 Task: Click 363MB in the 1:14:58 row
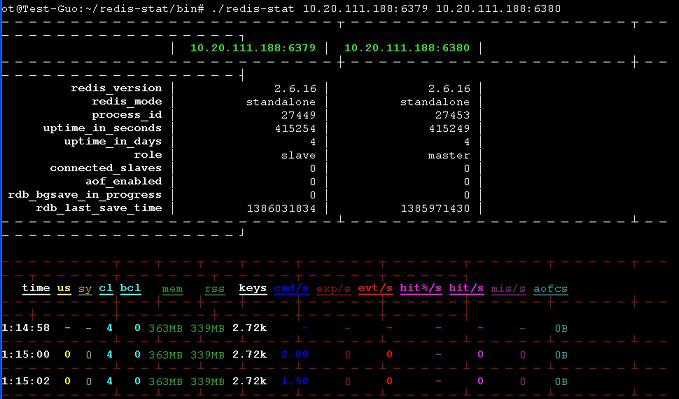click(165, 328)
